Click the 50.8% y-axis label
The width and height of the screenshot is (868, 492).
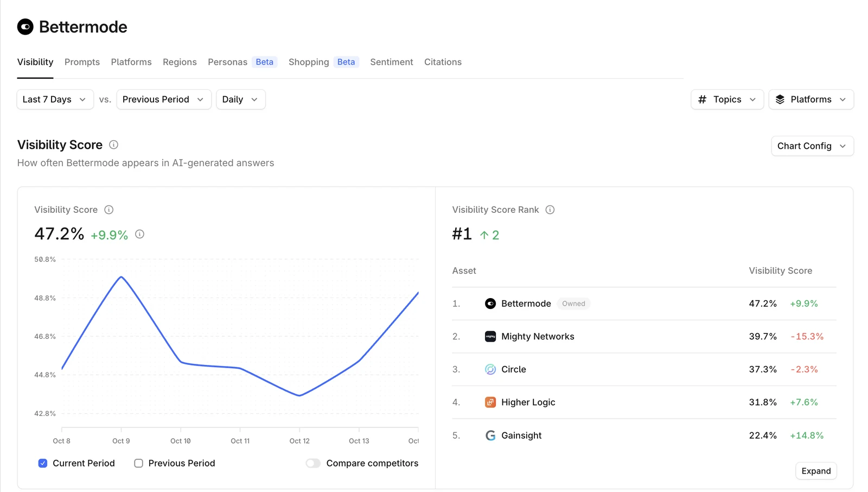tap(45, 260)
